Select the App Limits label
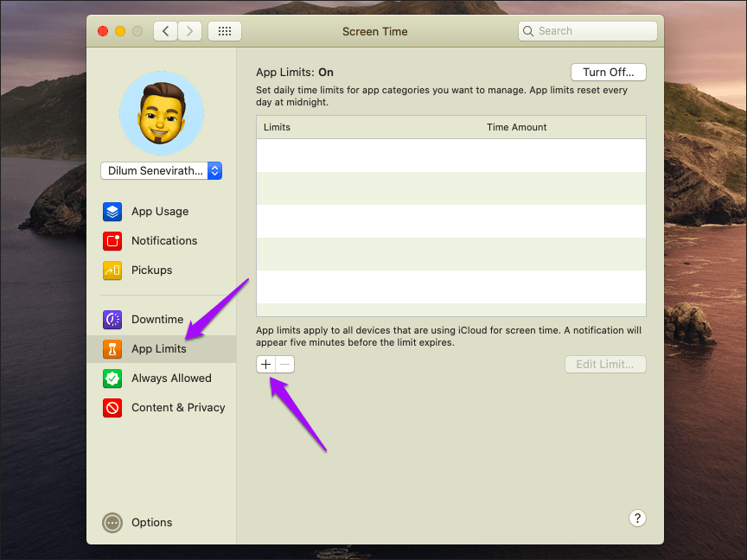The width and height of the screenshot is (747, 560). [x=158, y=349]
